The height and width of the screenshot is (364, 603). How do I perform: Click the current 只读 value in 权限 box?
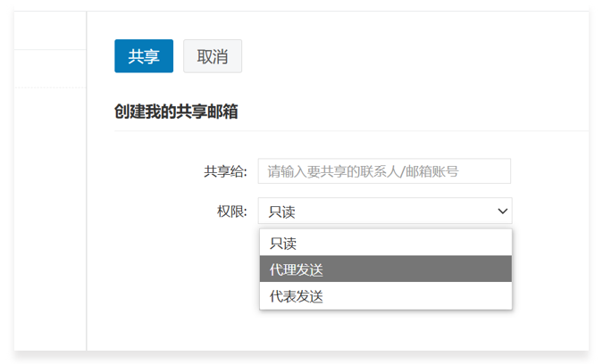pyautogui.click(x=282, y=211)
